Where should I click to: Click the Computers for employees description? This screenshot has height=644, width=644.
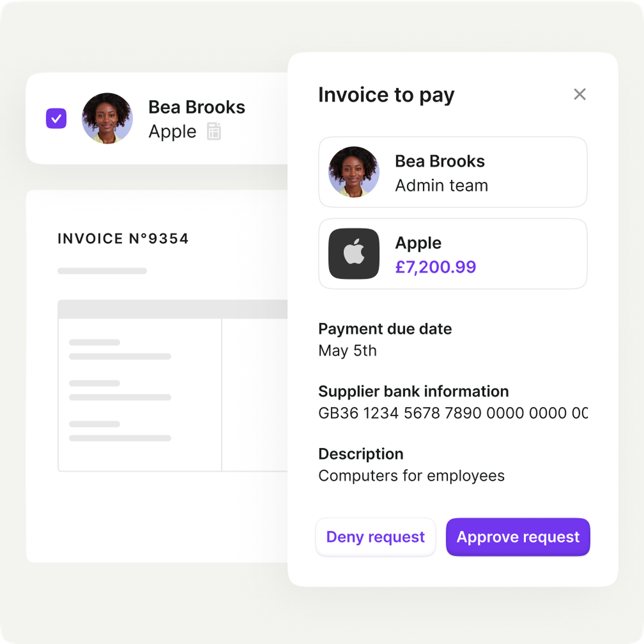click(x=411, y=476)
